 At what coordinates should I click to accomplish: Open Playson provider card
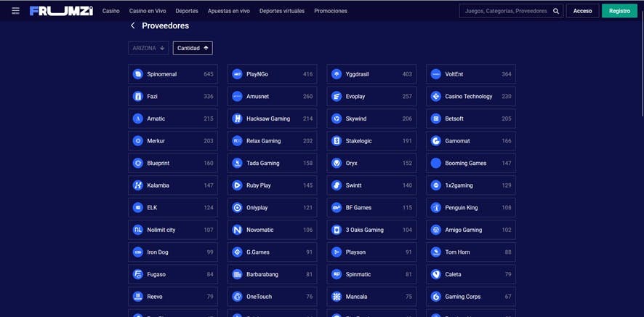pyautogui.click(x=371, y=252)
